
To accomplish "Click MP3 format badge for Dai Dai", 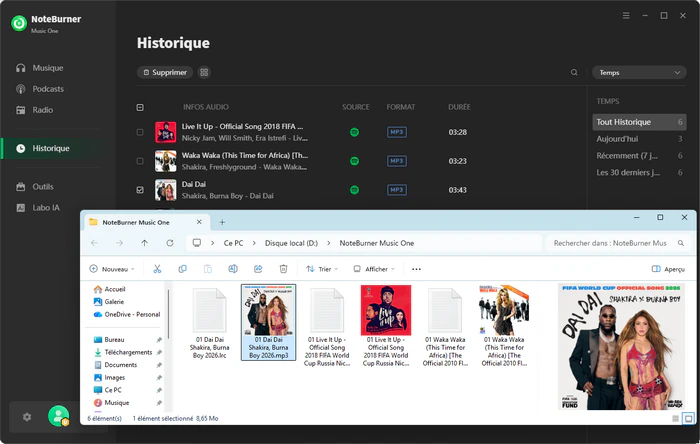I will [396, 190].
